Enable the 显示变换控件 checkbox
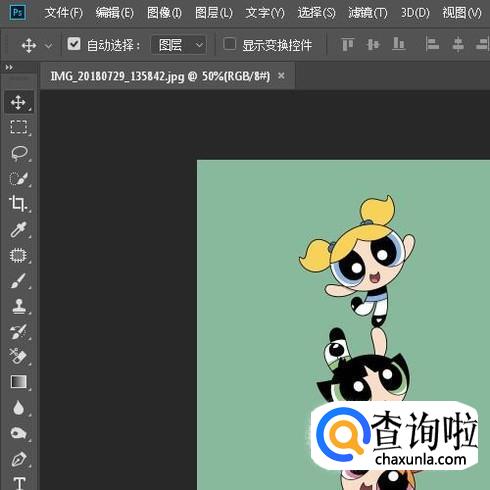 (230, 44)
